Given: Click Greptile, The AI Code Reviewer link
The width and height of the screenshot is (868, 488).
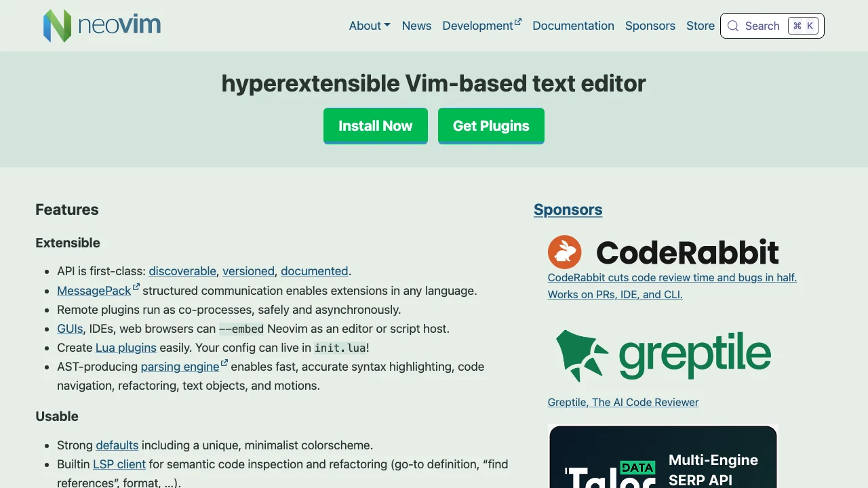Looking at the screenshot, I should tap(623, 402).
